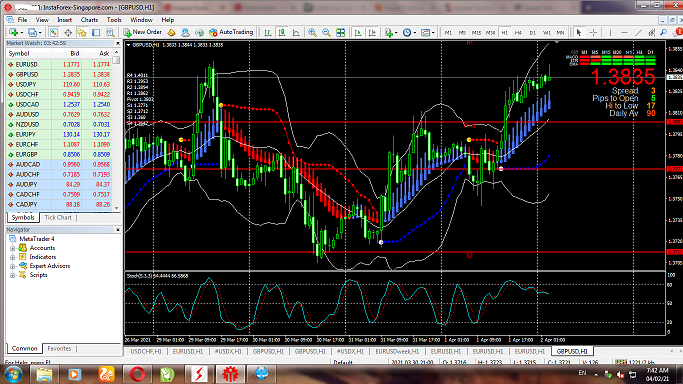Expand the Profiles dropdown arrow
Screen dimensions: 683x384
pyautogui.click(x=40, y=33)
